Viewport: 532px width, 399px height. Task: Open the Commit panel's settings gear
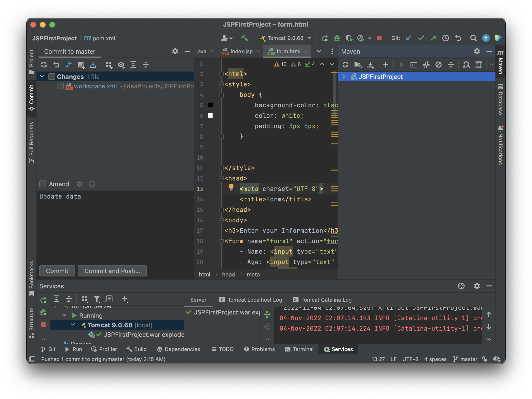point(175,51)
